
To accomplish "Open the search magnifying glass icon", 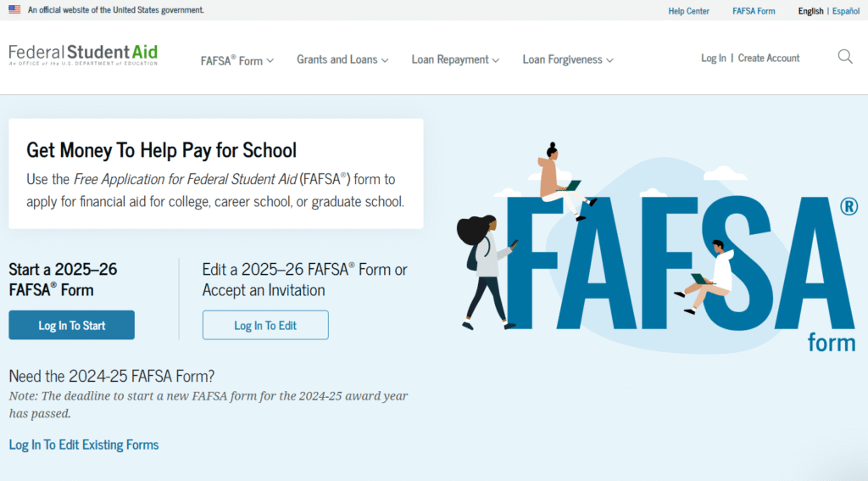I will 845,57.
